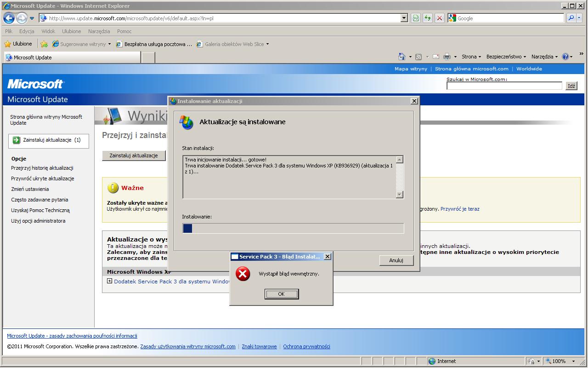Expand the address bar dropdown arrow
Screen dimensions: 588x368
click(404, 18)
